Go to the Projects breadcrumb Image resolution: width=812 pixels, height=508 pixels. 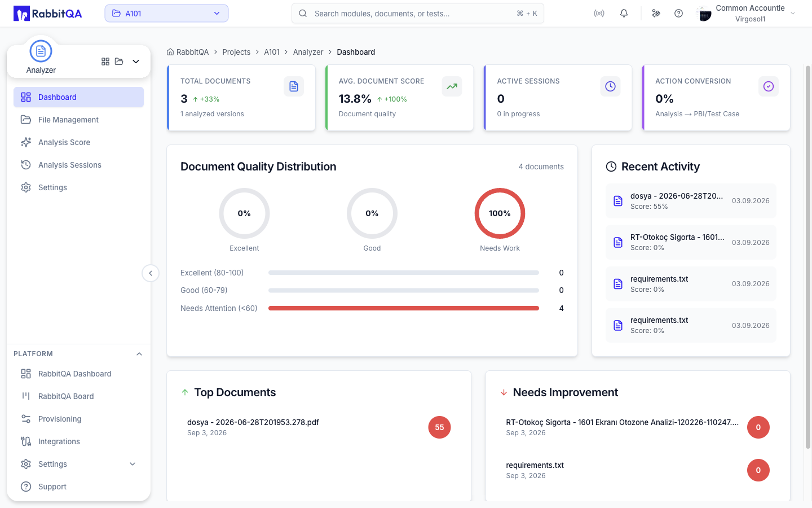coord(236,52)
